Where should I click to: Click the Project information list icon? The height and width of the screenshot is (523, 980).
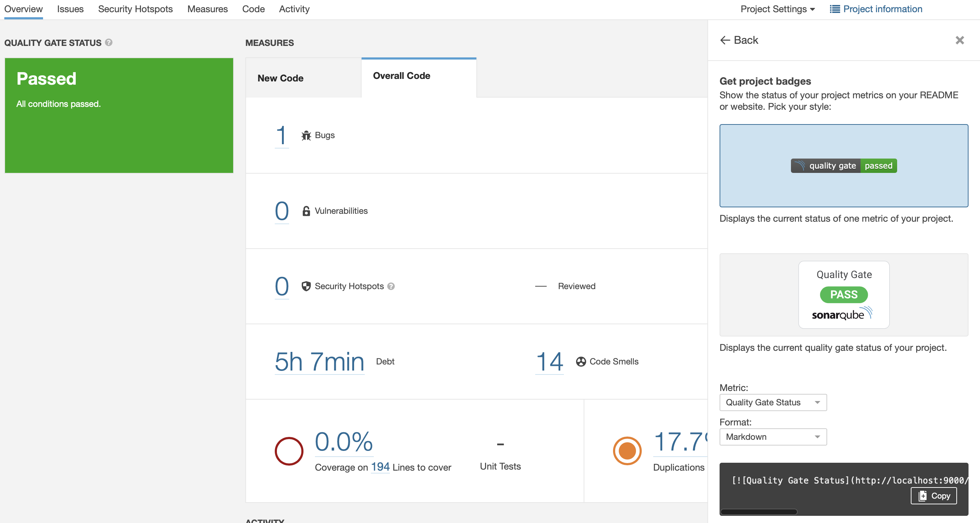point(835,9)
